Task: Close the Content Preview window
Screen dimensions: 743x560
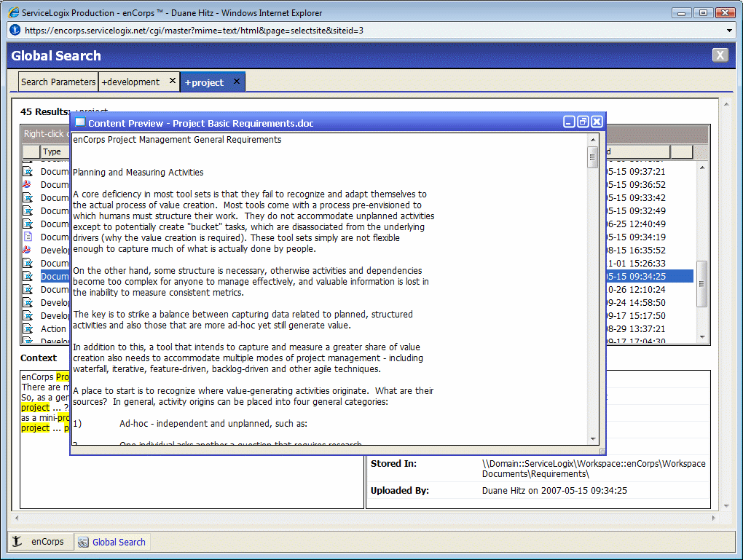Action: click(597, 122)
